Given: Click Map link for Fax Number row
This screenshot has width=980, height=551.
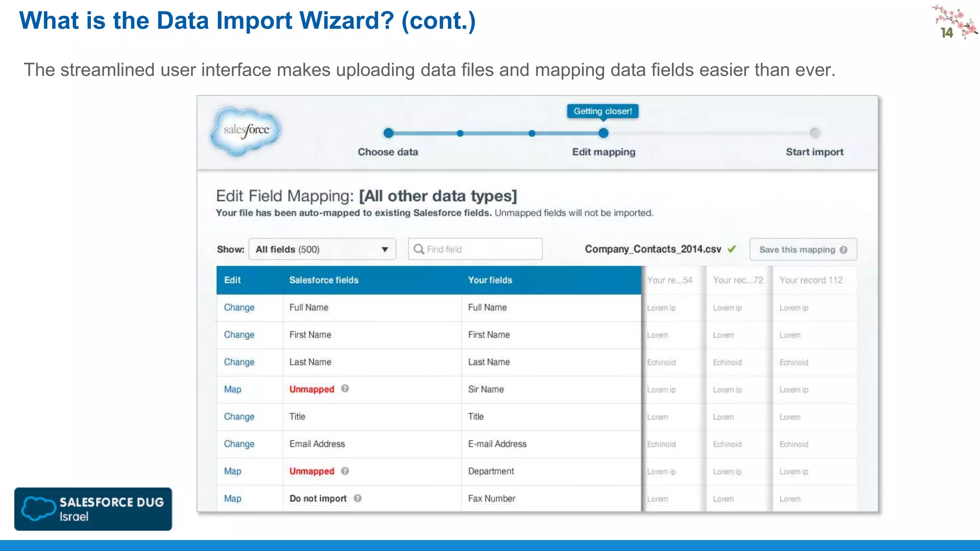Looking at the screenshot, I should pyautogui.click(x=233, y=498).
